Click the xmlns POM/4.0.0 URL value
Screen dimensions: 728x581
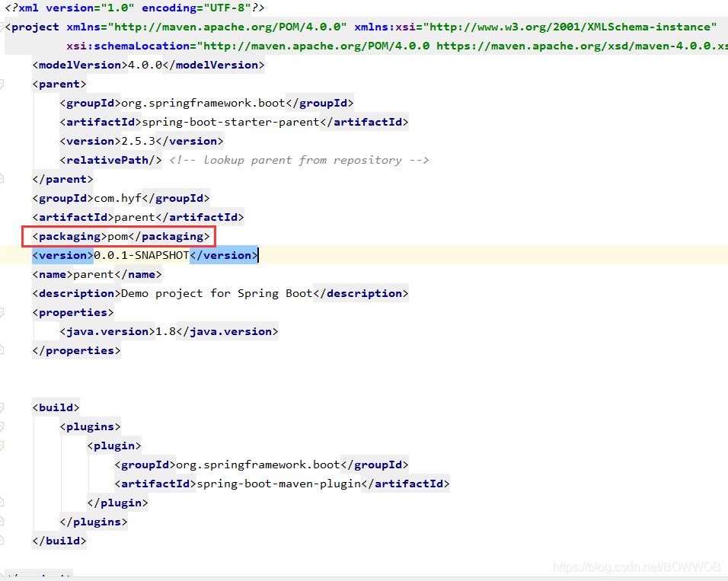tap(227, 27)
